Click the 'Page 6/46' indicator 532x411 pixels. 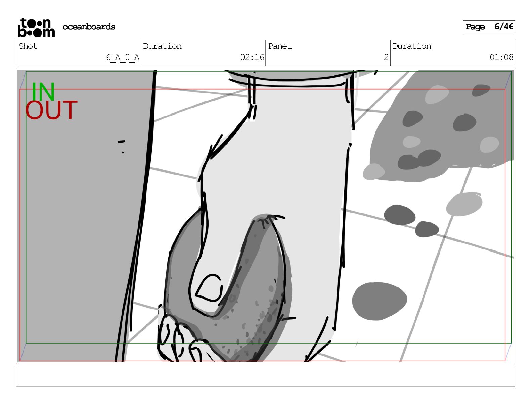pyautogui.click(x=489, y=27)
